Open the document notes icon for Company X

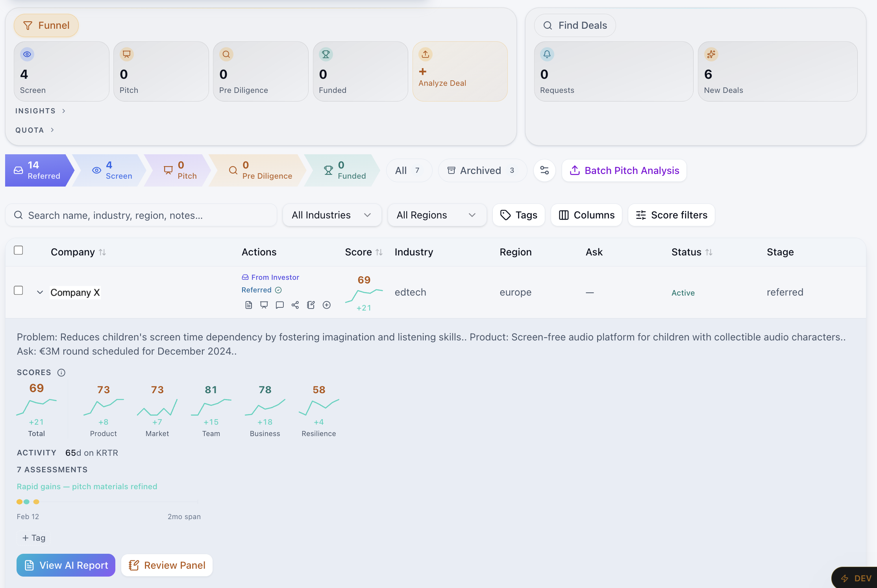click(249, 305)
